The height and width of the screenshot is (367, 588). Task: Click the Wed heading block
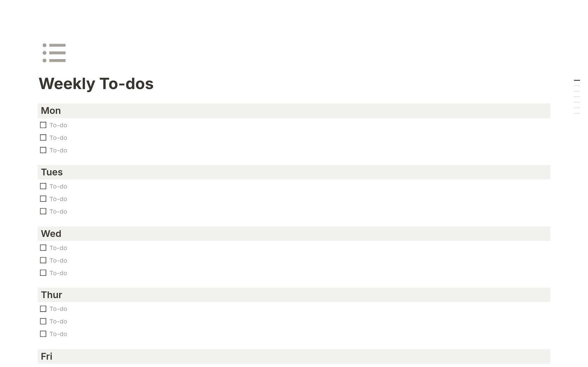pyautogui.click(x=51, y=234)
